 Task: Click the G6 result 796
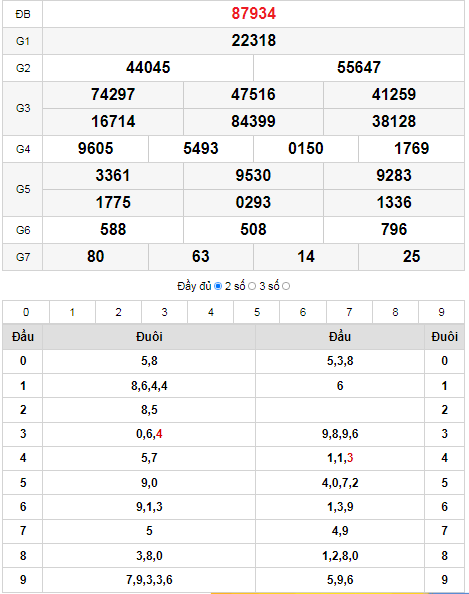pos(394,230)
